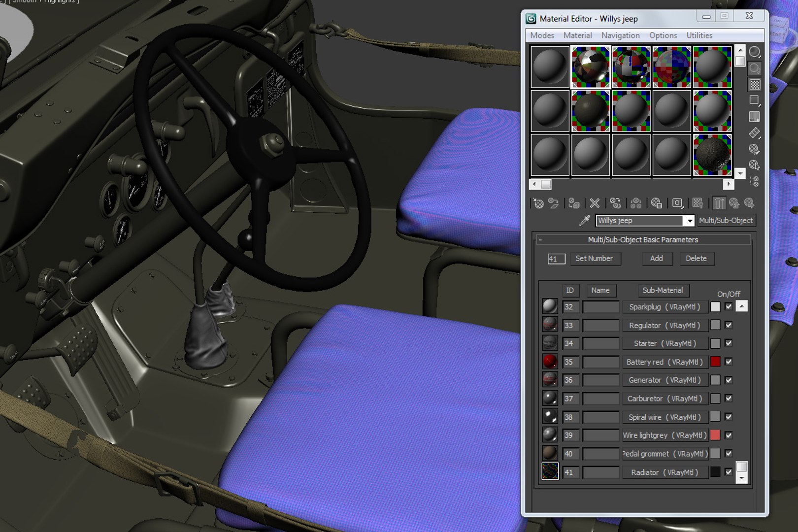The image size is (798, 532).
Task: Click Go Forward to Sibling icon
Action: pyautogui.click(x=749, y=203)
